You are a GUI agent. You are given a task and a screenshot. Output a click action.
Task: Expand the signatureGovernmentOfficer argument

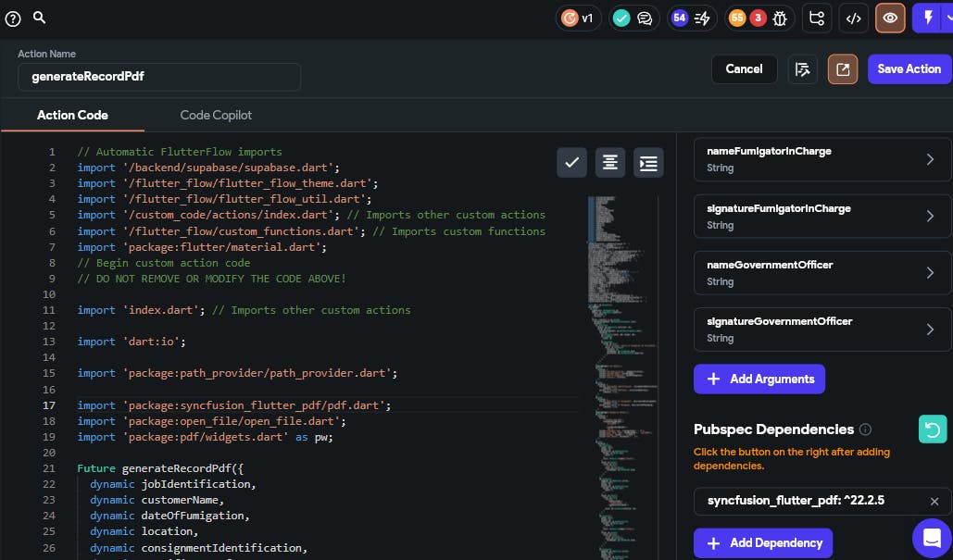pos(821,330)
